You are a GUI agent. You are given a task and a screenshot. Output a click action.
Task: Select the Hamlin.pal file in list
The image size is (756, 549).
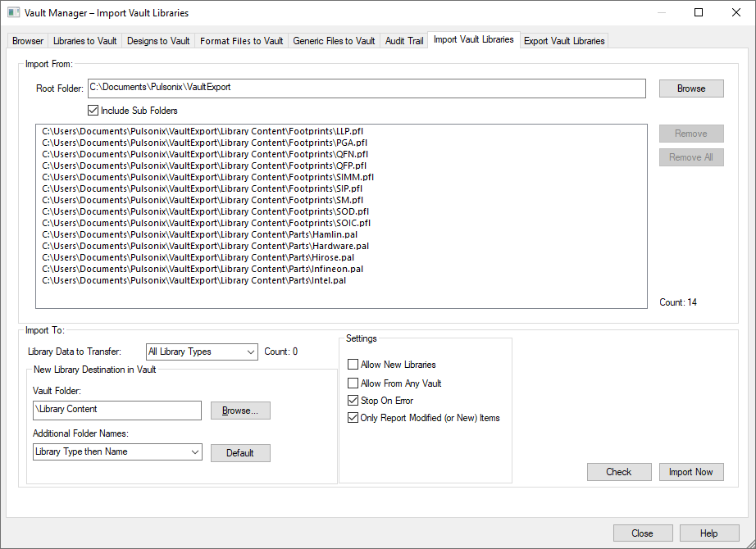coord(205,234)
